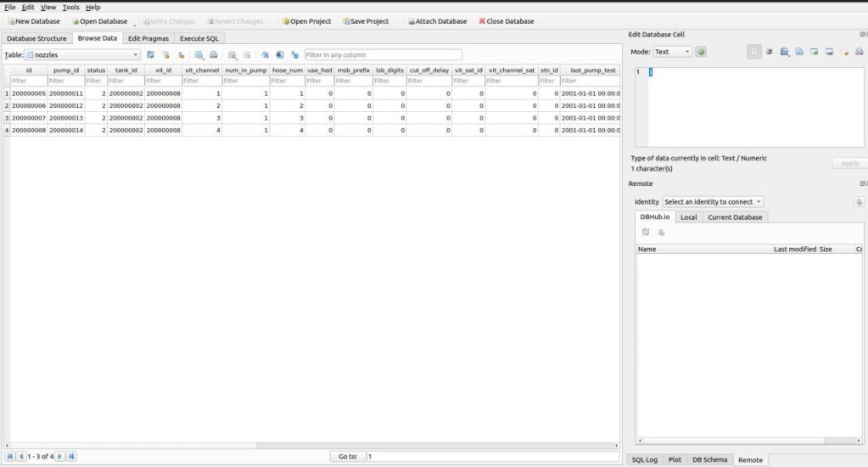Click Close Database in the toolbar

tap(507, 21)
